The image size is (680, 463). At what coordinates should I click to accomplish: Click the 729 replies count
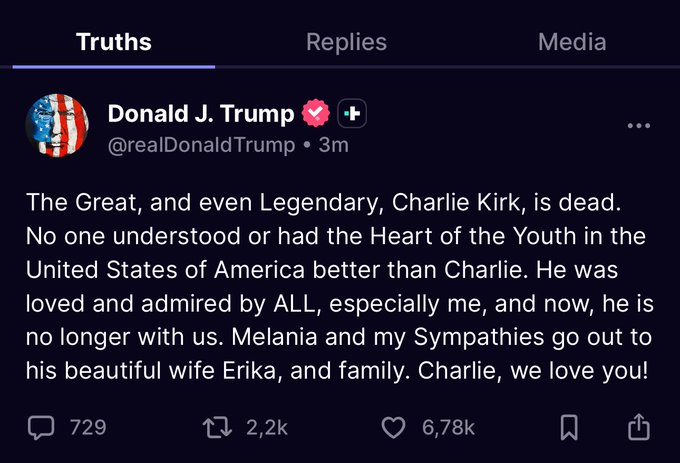[x=88, y=428]
